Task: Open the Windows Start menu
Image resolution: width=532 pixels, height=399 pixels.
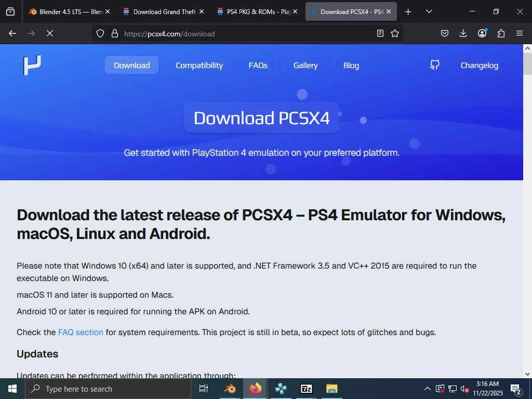Action: click(x=12, y=389)
